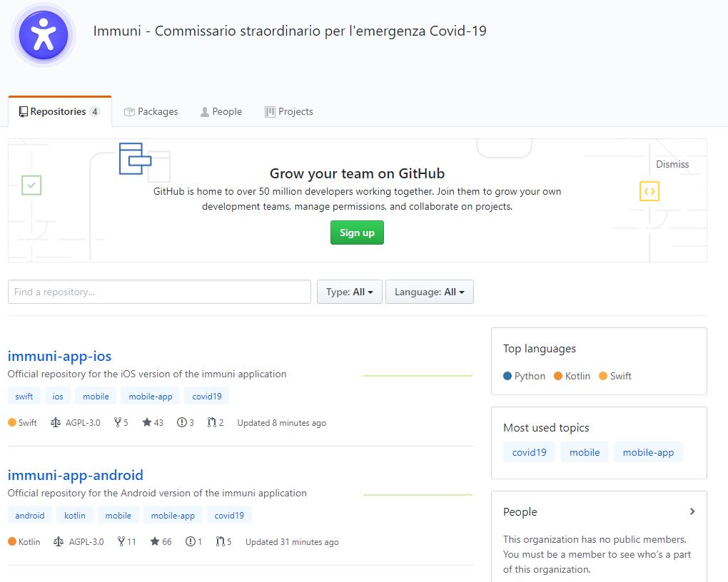The width and height of the screenshot is (728, 582).
Task: Open the Type: All dropdown
Action: 350,292
